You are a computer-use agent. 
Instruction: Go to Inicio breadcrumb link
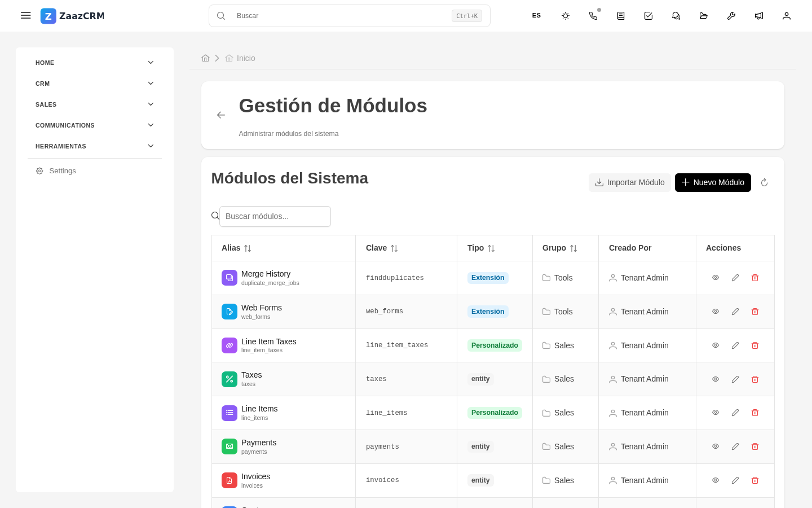[240, 58]
